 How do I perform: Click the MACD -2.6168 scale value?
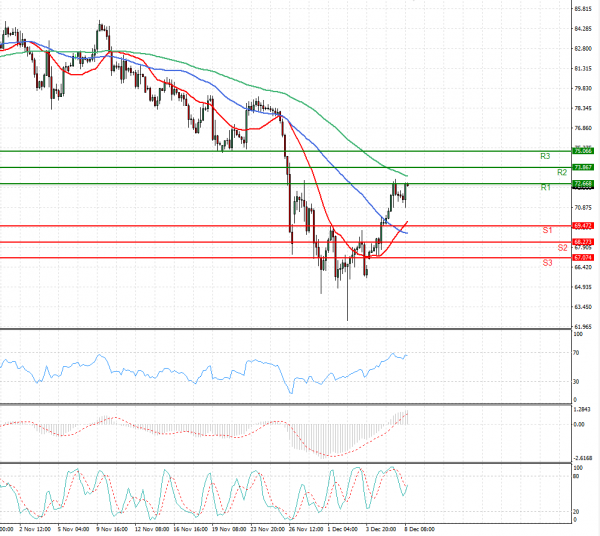click(582, 458)
